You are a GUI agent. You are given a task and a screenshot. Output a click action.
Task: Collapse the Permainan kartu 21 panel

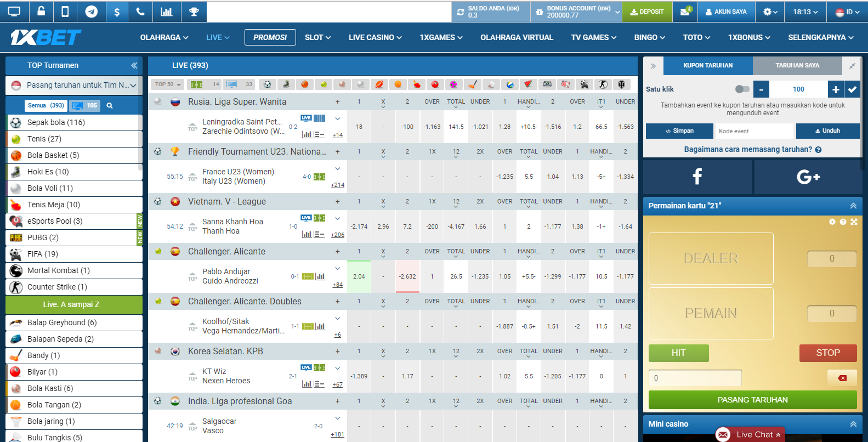(x=853, y=206)
